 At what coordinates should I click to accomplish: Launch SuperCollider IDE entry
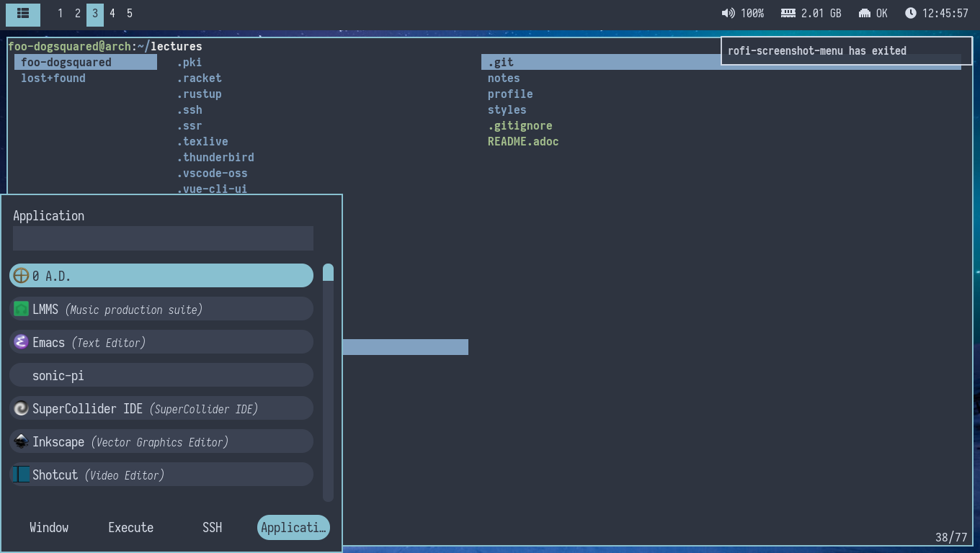click(161, 408)
